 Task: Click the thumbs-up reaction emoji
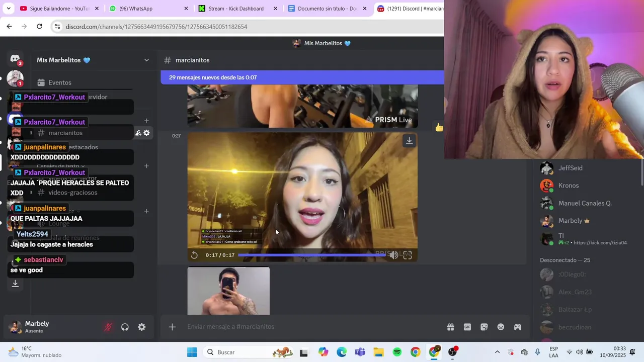coord(439,128)
